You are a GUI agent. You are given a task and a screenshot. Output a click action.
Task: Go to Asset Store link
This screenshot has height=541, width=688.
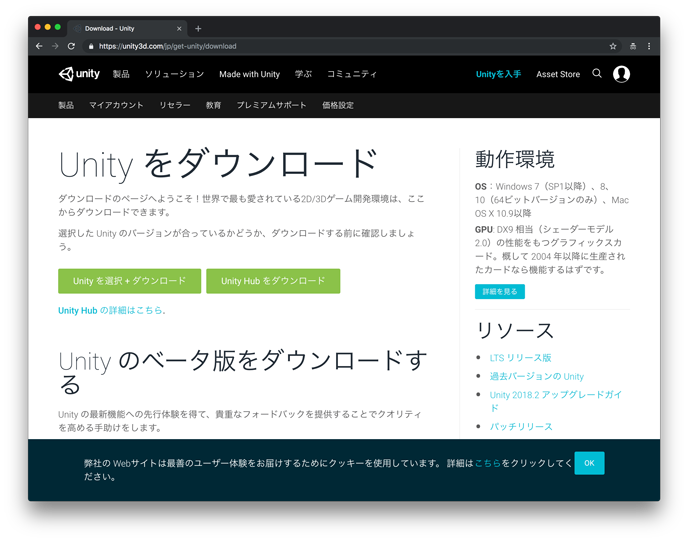point(558,74)
